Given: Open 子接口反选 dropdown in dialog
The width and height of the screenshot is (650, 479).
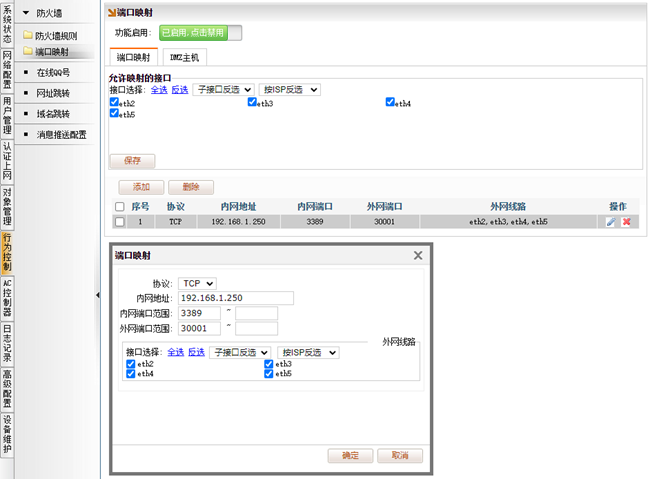Looking at the screenshot, I should [x=240, y=353].
